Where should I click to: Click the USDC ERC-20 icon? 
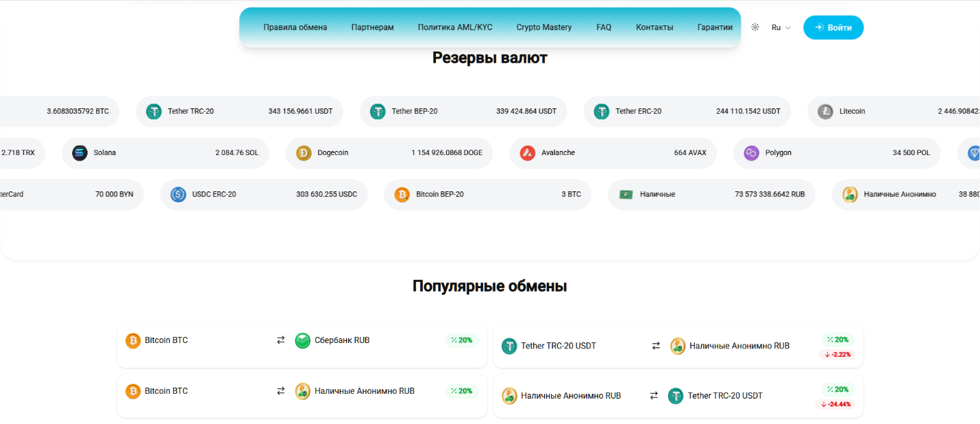point(179,195)
